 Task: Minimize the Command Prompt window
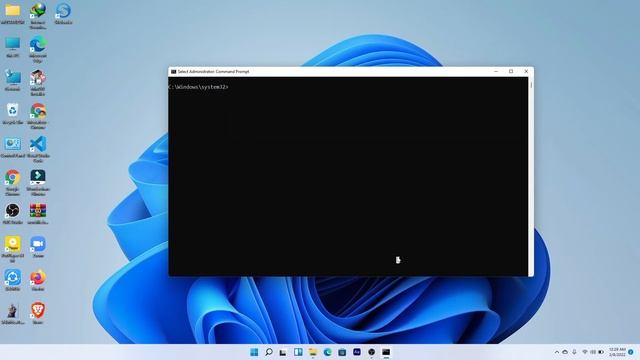pos(496,71)
